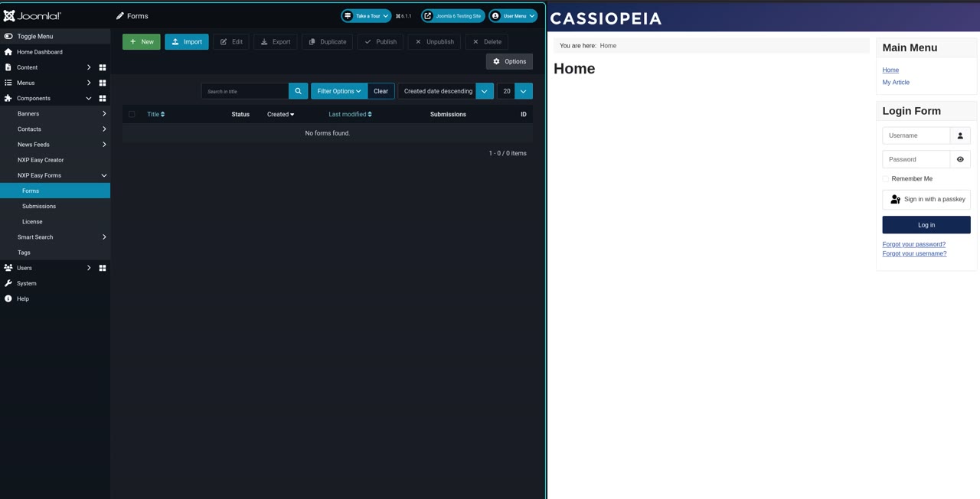Expand the Filter Options panel
This screenshot has width=980, height=499.
point(339,91)
